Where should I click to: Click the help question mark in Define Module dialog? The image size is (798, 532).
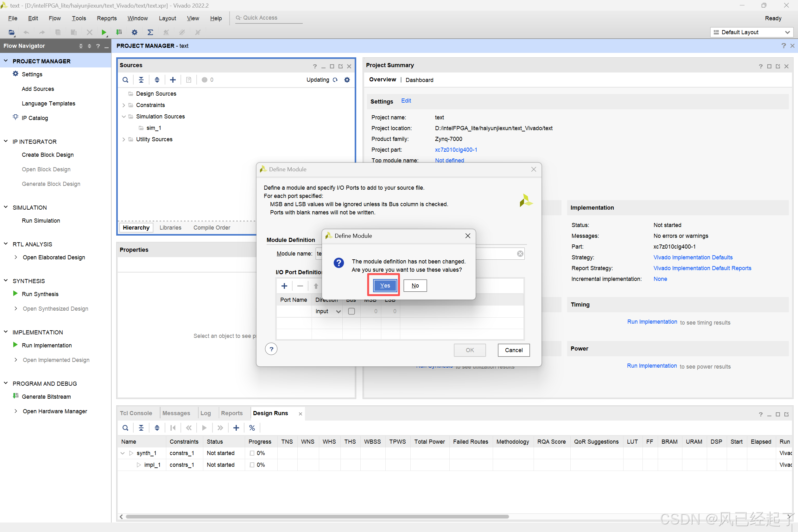point(271,349)
